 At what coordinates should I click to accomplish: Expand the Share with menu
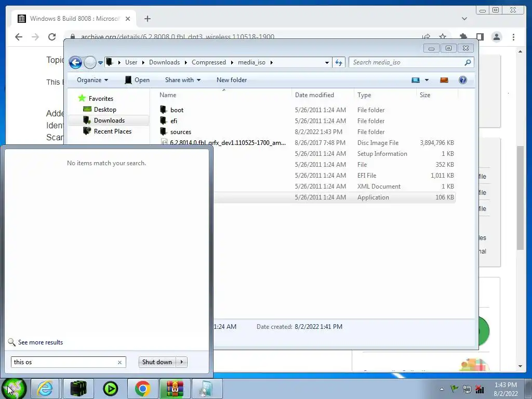point(182,80)
